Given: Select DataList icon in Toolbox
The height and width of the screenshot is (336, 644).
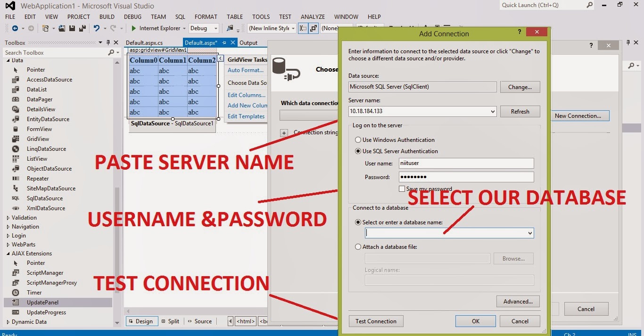Looking at the screenshot, I should [16, 90].
